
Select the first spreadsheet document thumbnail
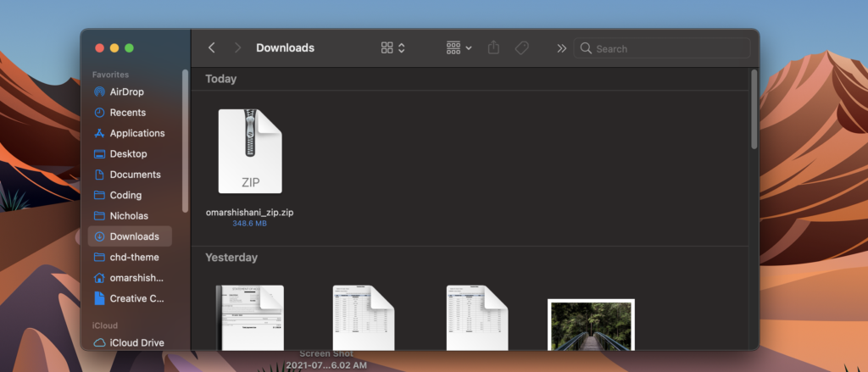(364, 318)
